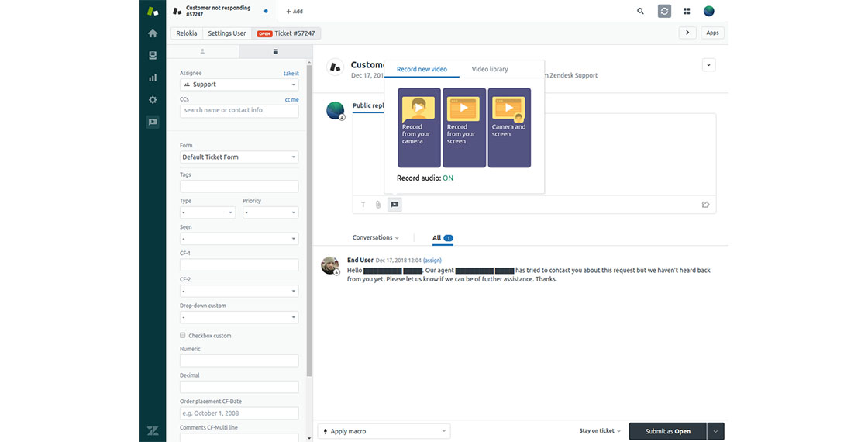
Task: Expand the Conversations filter
Action: (375, 237)
